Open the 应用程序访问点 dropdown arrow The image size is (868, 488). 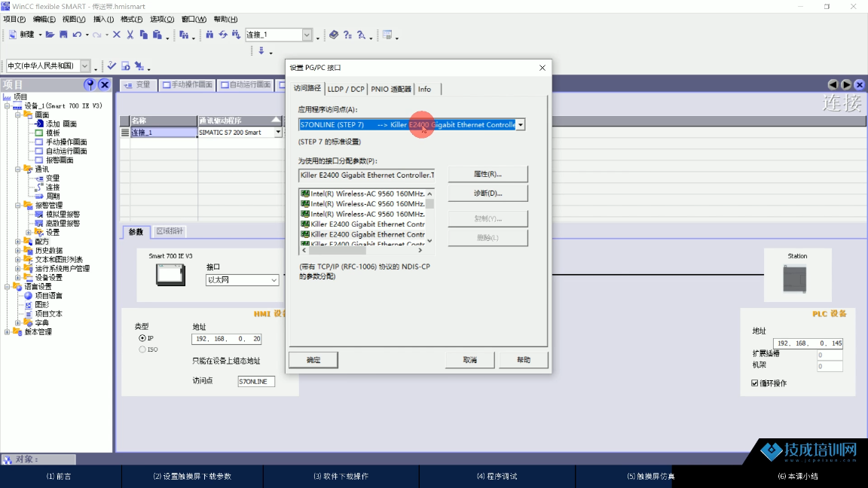coord(521,124)
